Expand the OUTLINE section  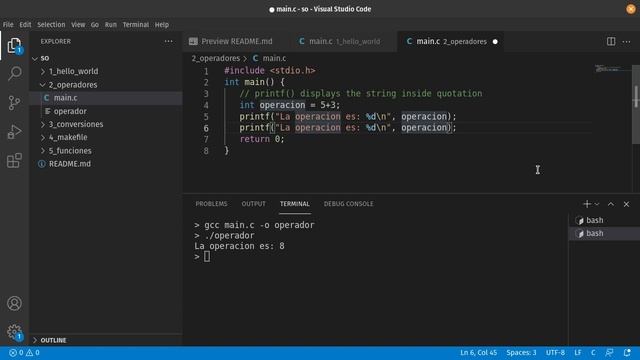click(35, 340)
